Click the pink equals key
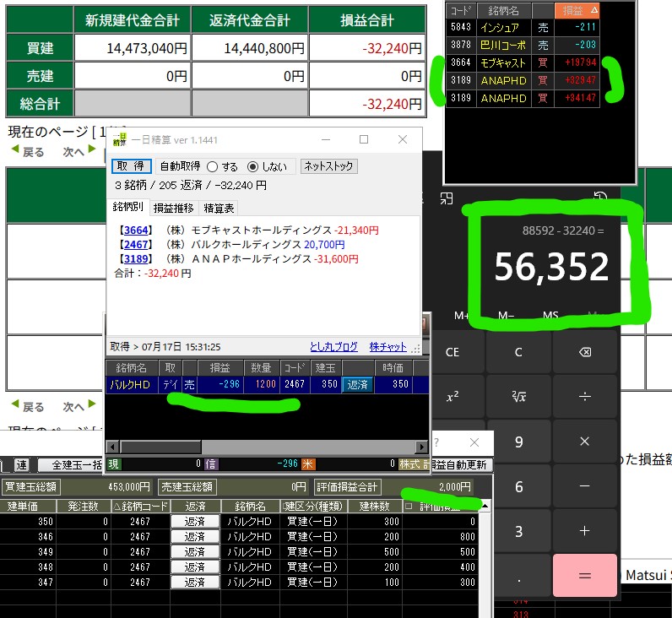672x618 pixels. [x=584, y=575]
